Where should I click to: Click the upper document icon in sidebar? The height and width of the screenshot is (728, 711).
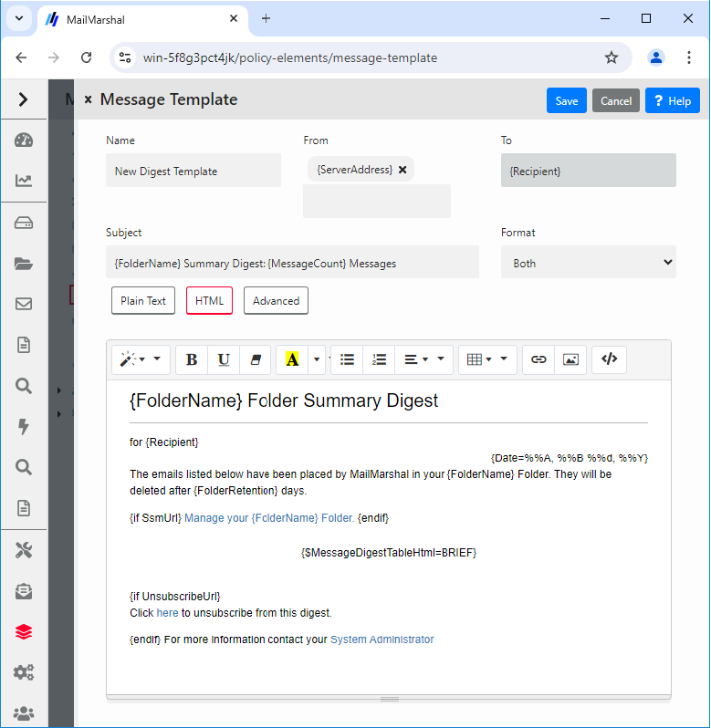(x=24, y=345)
